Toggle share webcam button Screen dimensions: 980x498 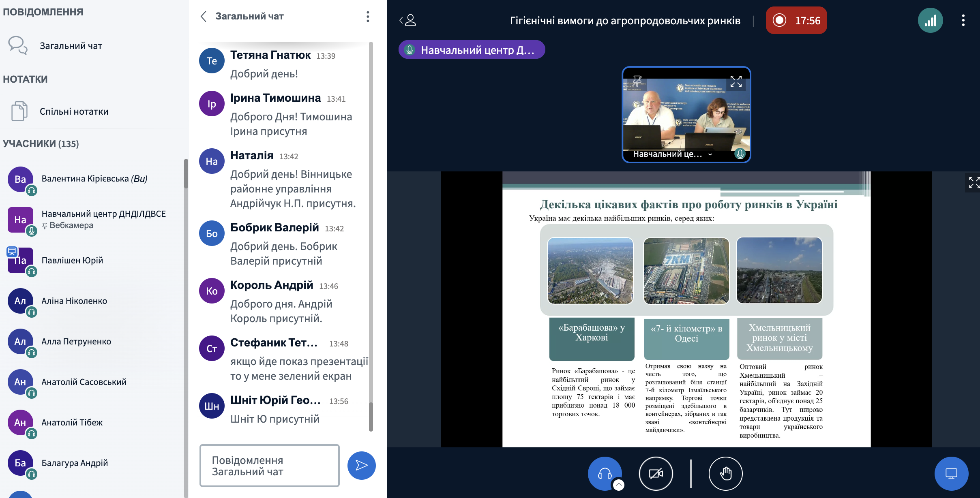point(656,473)
